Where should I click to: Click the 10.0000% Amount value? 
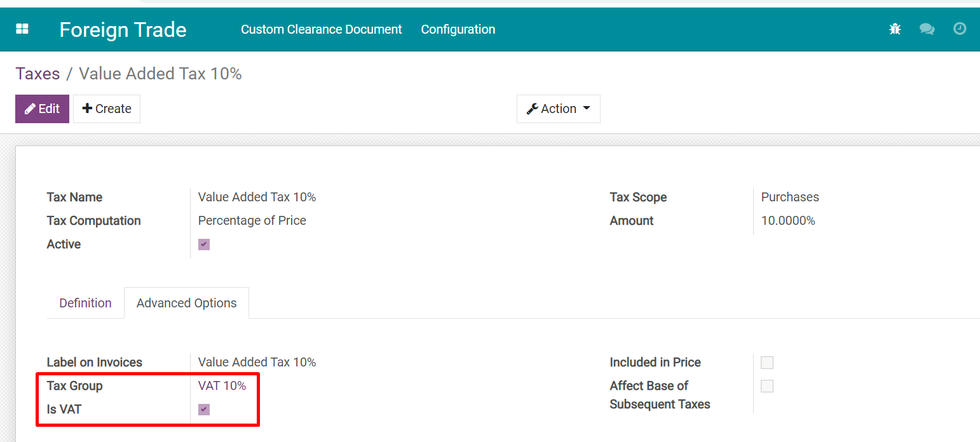788,220
